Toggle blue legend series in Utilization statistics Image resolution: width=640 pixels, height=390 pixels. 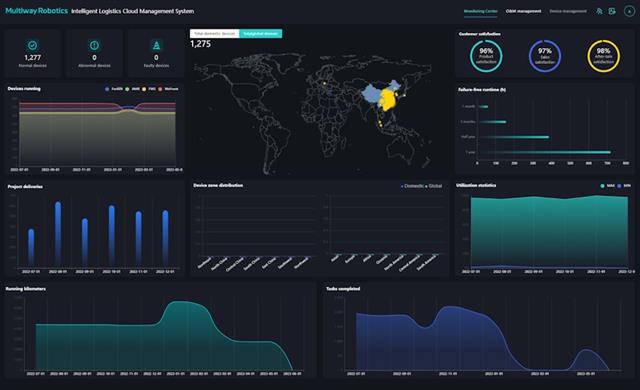[624, 186]
